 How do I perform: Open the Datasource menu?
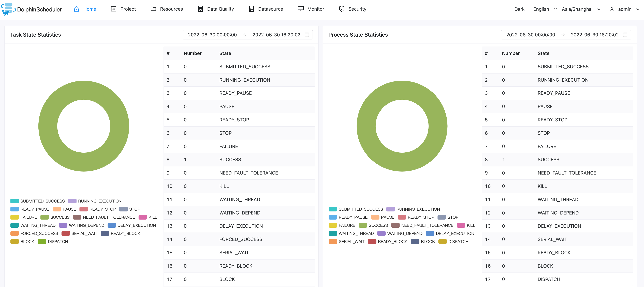click(x=270, y=9)
